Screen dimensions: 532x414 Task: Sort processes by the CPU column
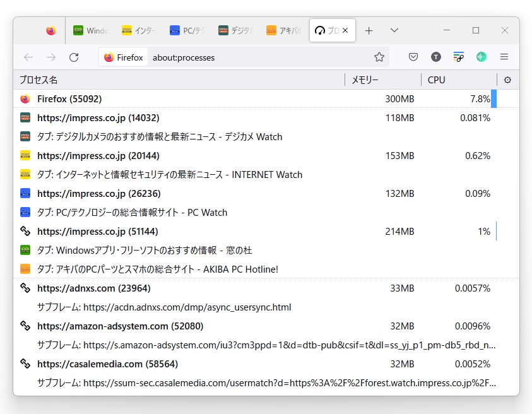(435, 80)
